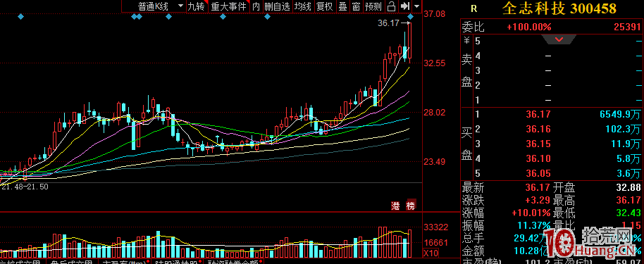Viewport: 644px width, 264px height.
Task: Expand order book with red chevron
Action: (x=559, y=39)
